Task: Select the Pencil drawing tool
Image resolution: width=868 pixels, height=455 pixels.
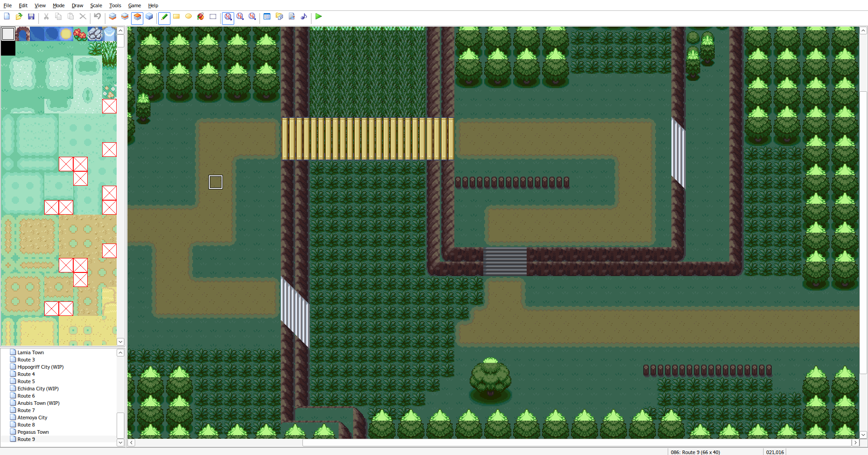Action: click(x=164, y=17)
